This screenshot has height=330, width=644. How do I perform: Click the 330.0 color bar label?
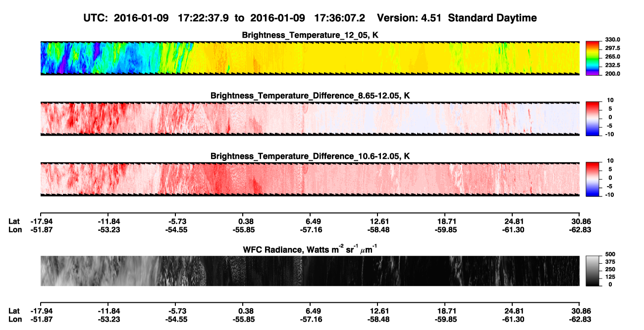(x=612, y=40)
